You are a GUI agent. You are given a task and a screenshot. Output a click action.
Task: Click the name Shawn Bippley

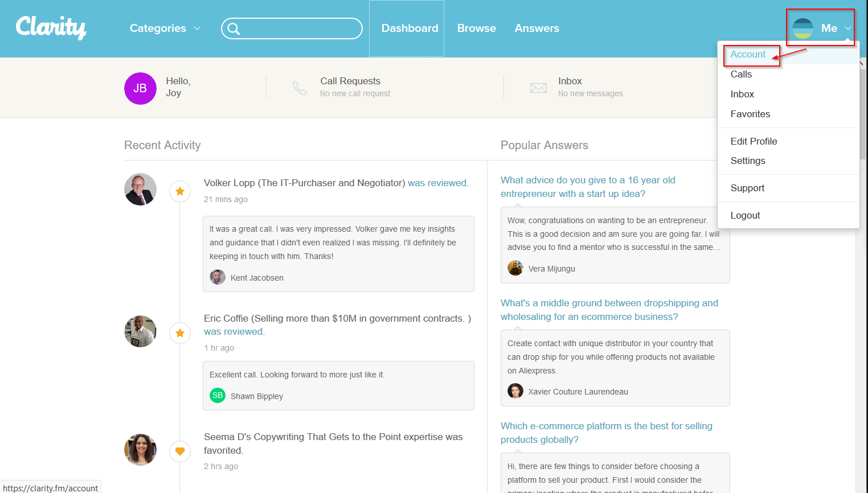(257, 396)
